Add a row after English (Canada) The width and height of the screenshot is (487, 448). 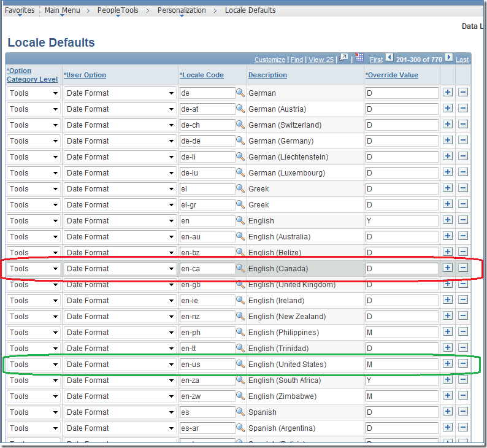448,268
